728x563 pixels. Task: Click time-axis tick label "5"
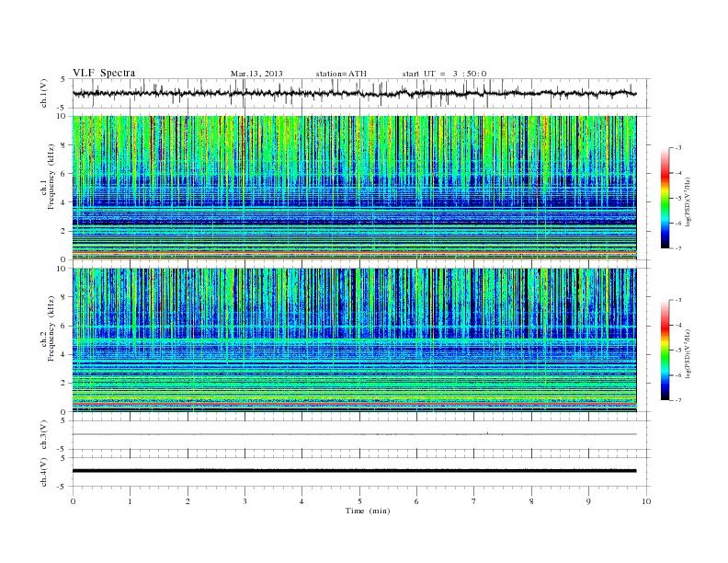tap(359, 501)
